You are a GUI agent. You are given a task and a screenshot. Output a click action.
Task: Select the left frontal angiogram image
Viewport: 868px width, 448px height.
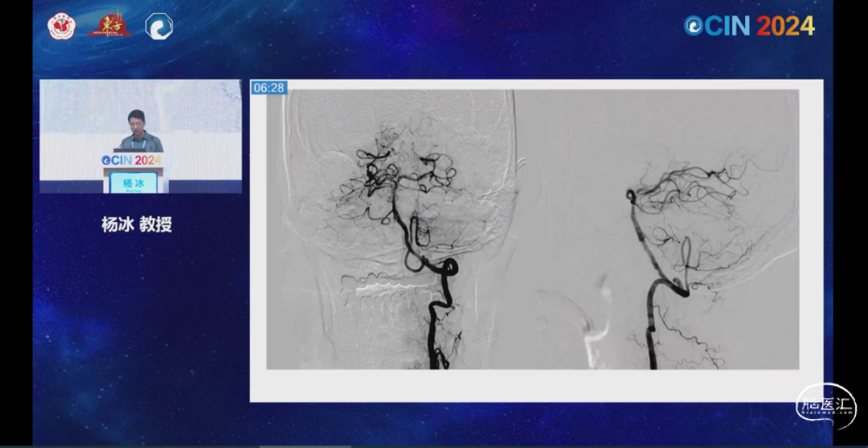coord(391,229)
